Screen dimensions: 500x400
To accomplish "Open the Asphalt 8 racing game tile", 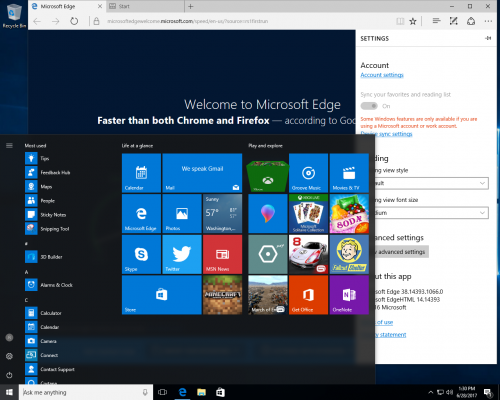I will pos(308,254).
